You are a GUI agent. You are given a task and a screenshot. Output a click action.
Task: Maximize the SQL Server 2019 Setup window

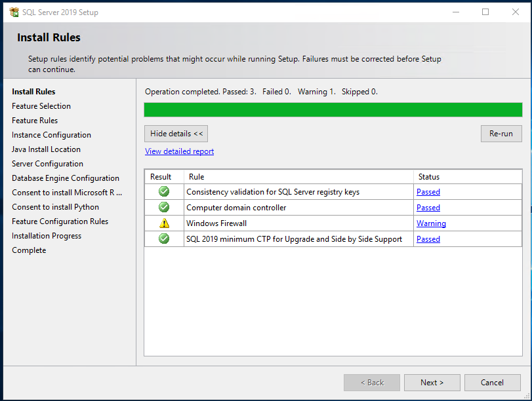(485, 12)
